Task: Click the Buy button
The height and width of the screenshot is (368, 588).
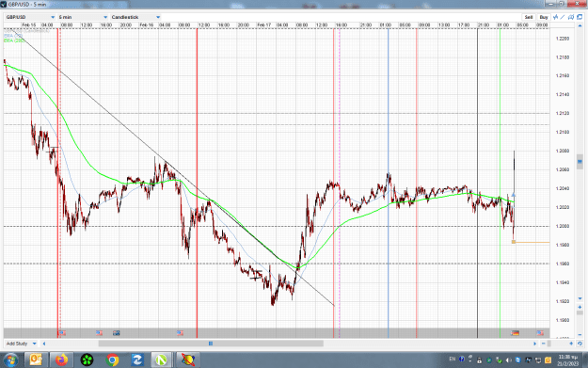Action: [x=544, y=17]
